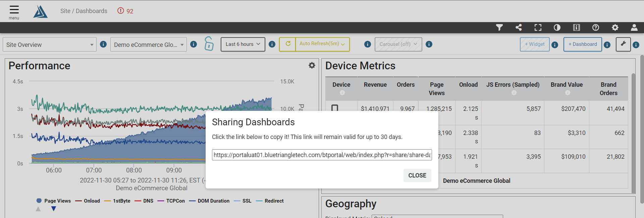Click info dot under Brand Value header
The height and width of the screenshot is (218, 644).
pos(568,93)
